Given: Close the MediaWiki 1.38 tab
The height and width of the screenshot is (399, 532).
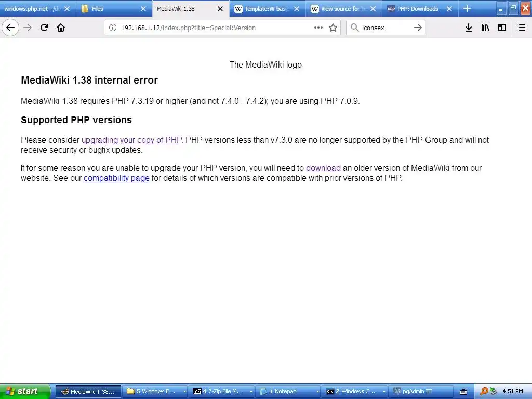Looking at the screenshot, I should (220, 9).
